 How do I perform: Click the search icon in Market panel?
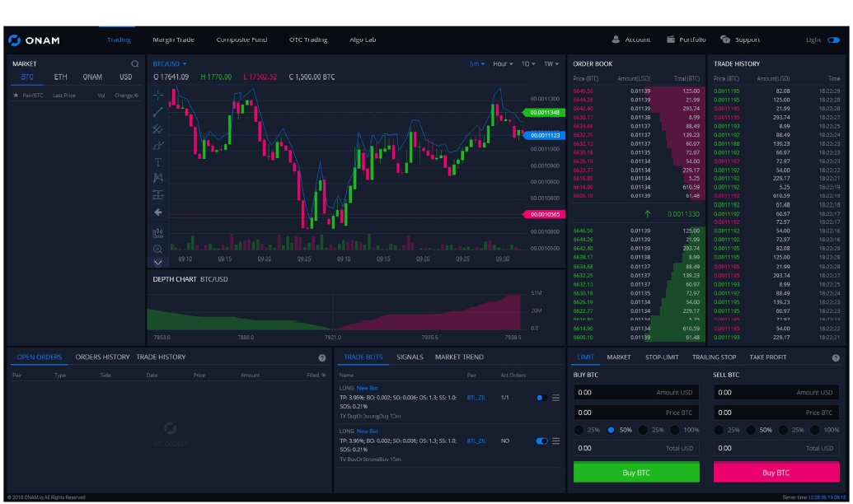[x=135, y=63]
